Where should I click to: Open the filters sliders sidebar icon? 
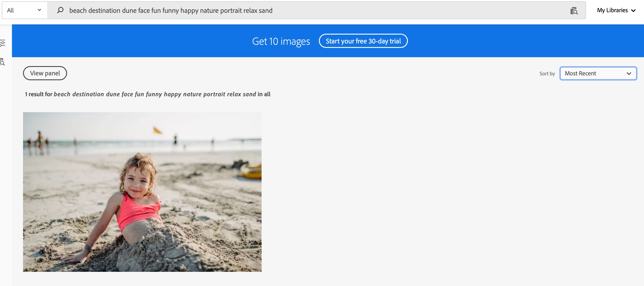pyautogui.click(x=3, y=43)
